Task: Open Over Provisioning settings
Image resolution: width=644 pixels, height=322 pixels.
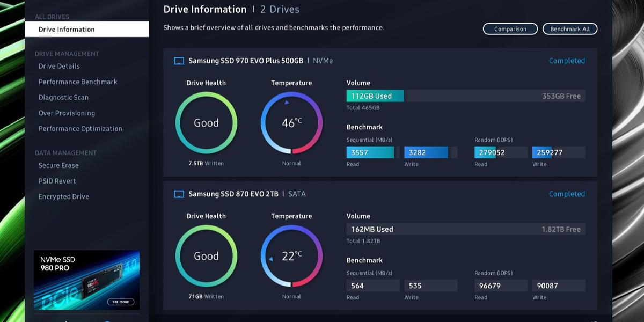Action: (x=67, y=113)
